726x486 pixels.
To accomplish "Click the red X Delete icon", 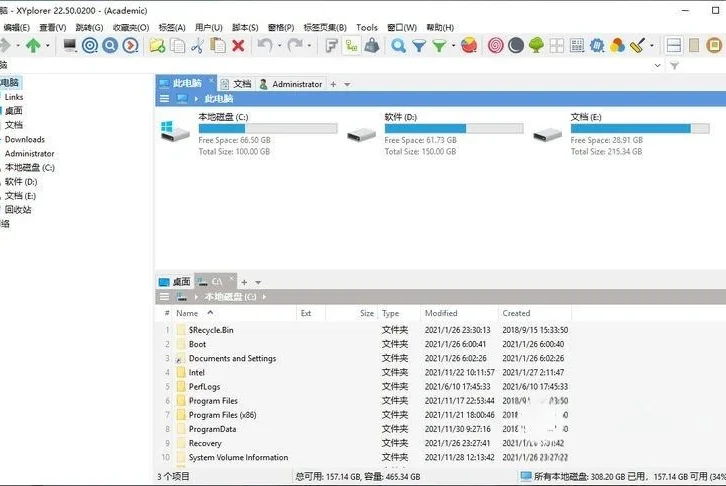I will tap(238, 45).
